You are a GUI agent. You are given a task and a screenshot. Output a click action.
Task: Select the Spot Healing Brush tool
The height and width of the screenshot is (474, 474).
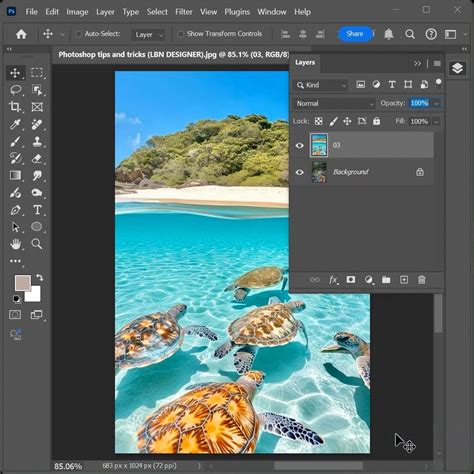point(37,124)
